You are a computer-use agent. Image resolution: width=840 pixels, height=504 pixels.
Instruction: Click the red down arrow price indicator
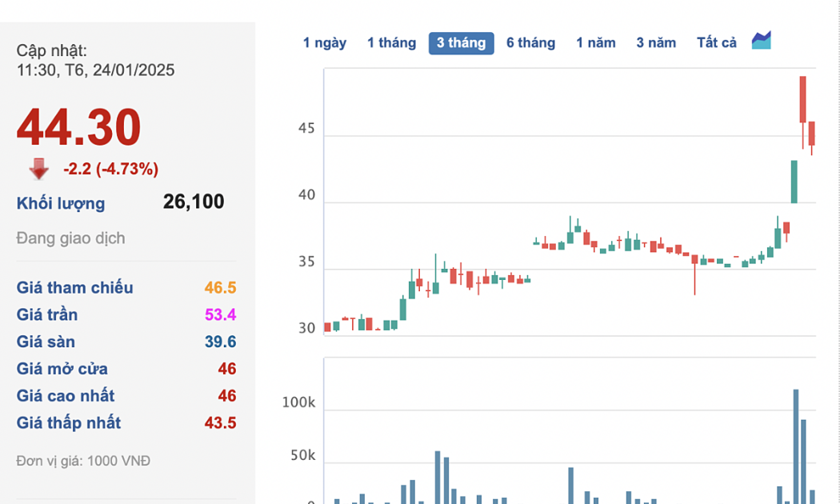coord(38,169)
